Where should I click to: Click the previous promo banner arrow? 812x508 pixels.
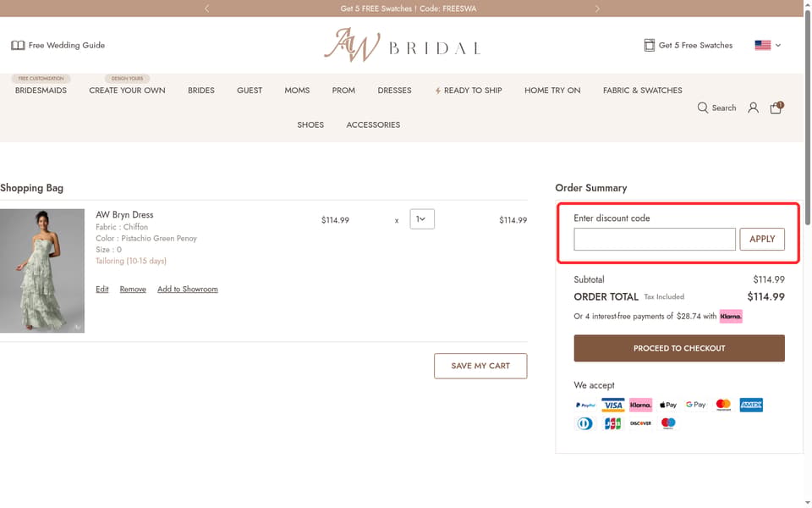coord(206,8)
